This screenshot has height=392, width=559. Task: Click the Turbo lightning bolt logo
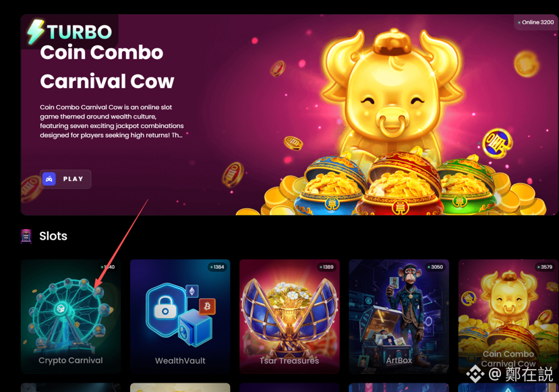click(36, 32)
